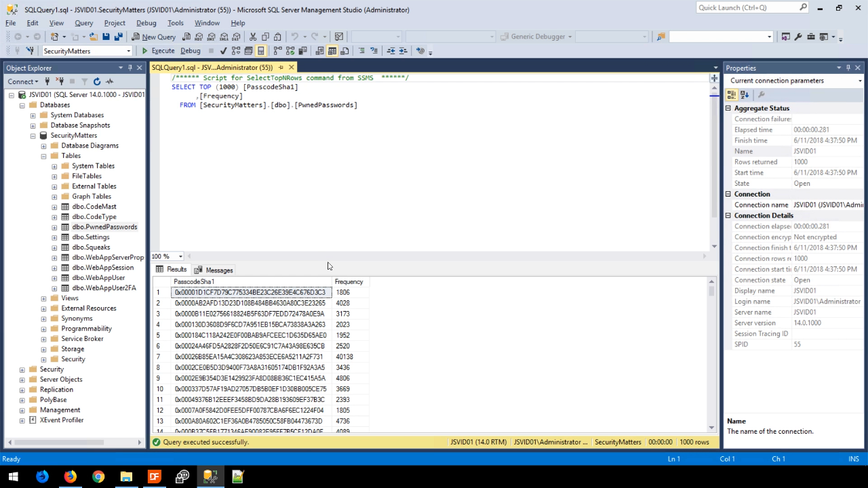Viewport: 868px width, 488px height.
Task: Click the Activity Monitor icon in Object Explorer
Action: click(x=109, y=81)
